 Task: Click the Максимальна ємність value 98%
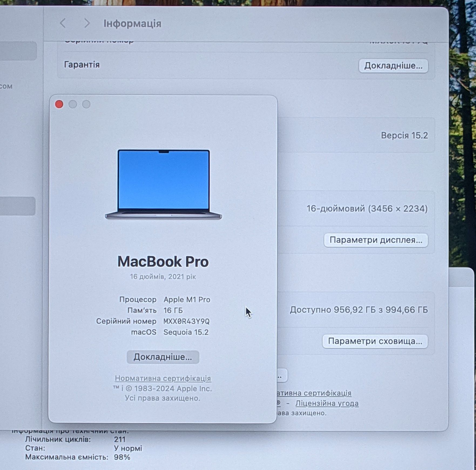click(122, 457)
